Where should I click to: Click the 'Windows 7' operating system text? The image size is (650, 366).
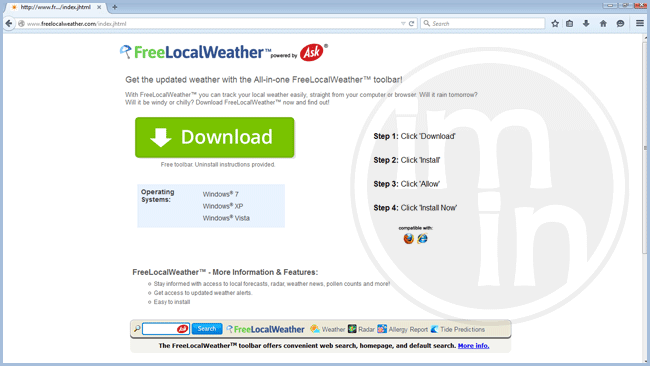click(221, 194)
